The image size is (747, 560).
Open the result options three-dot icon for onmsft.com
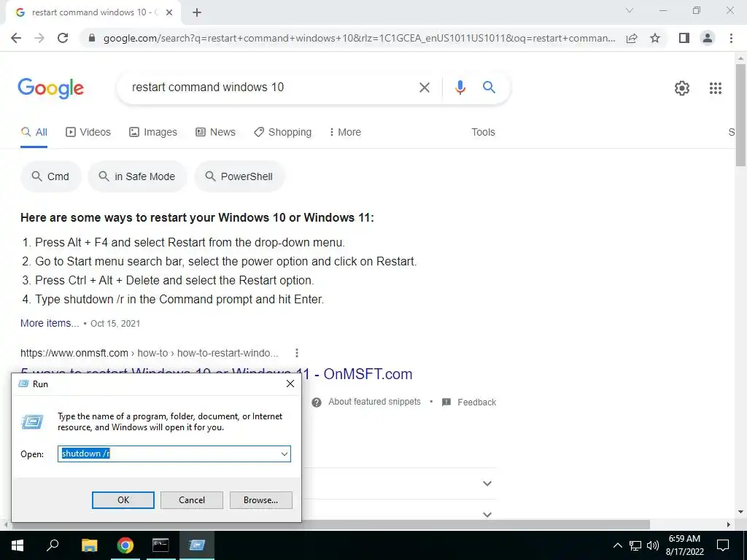(297, 353)
